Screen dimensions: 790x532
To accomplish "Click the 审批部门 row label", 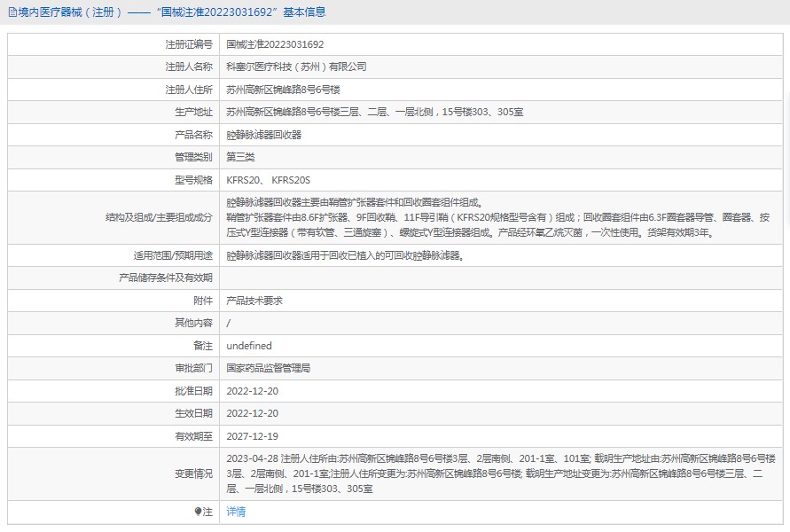I will click(x=193, y=368).
